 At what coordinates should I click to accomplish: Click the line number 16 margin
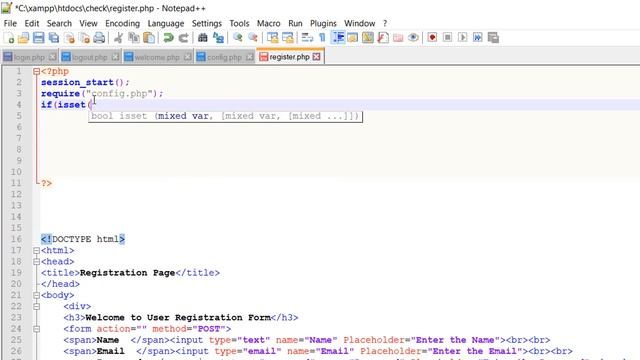point(16,239)
